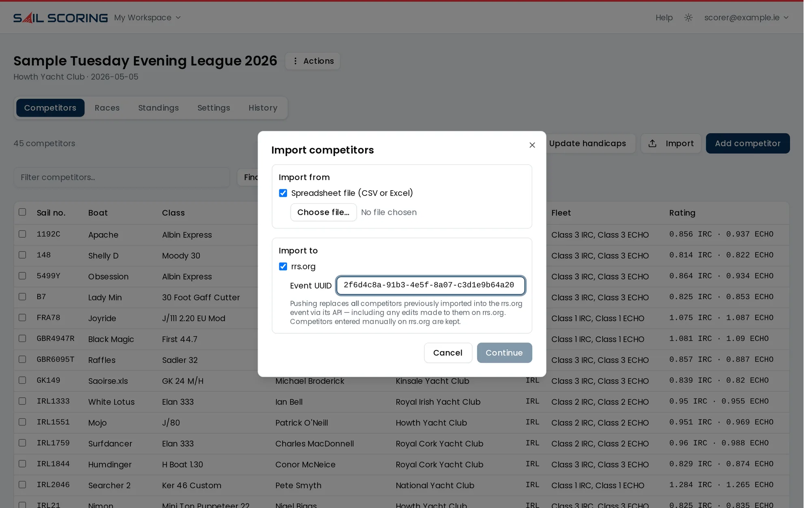This screenshot has width=812, height=508.
Task: Check the FRA78 Joyride row
Action: [22, 317]
